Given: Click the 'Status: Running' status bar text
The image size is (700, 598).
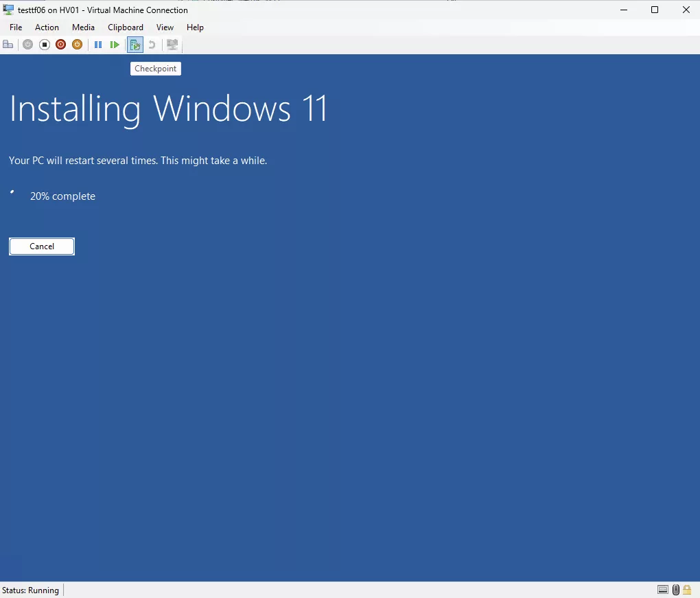Looking at the screenshot, I should [x=30, y=590].
